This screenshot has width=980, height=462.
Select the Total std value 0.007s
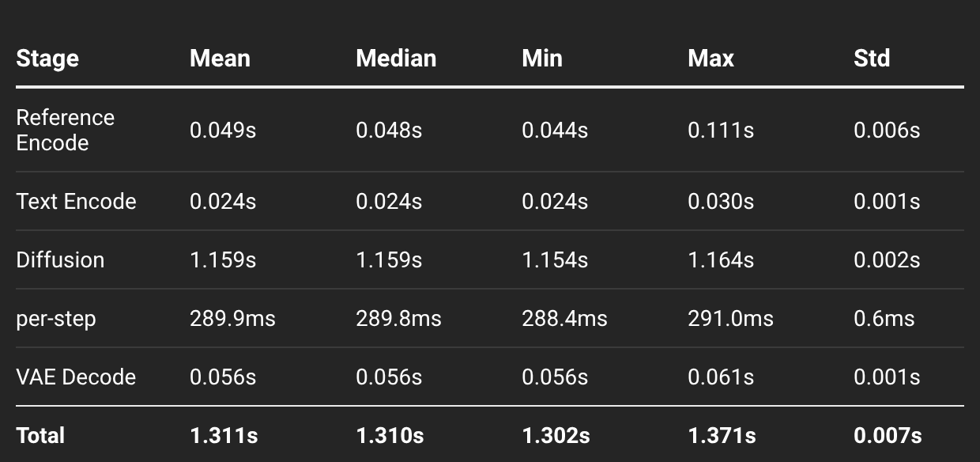point(888,435)
